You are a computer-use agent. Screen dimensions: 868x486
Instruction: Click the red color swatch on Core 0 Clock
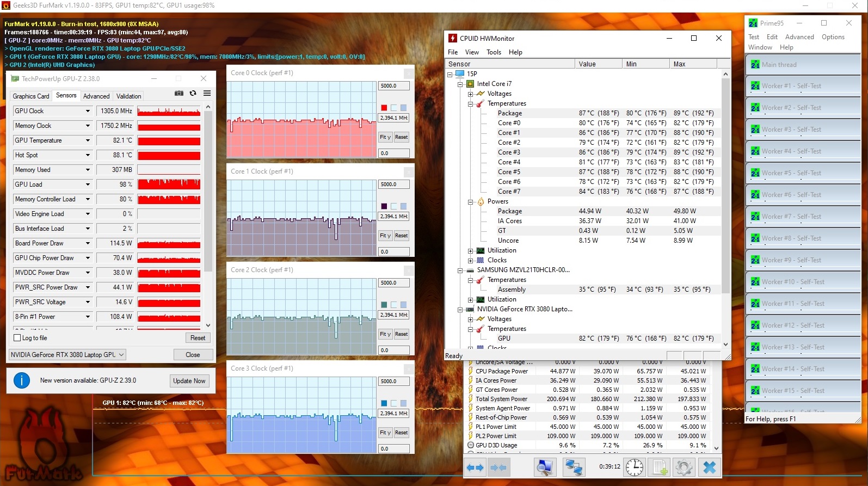(x=384, y=108)
